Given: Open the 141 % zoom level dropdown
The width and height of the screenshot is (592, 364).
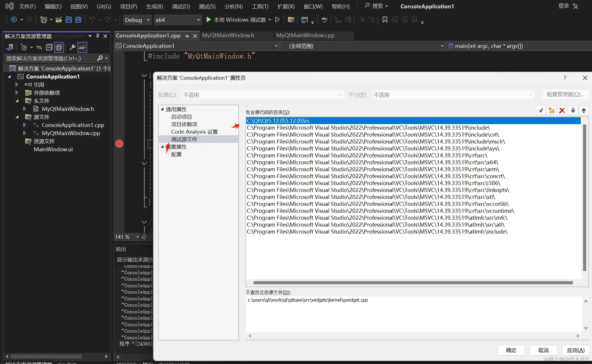Looking at the screenshot, I should (127, 237).
